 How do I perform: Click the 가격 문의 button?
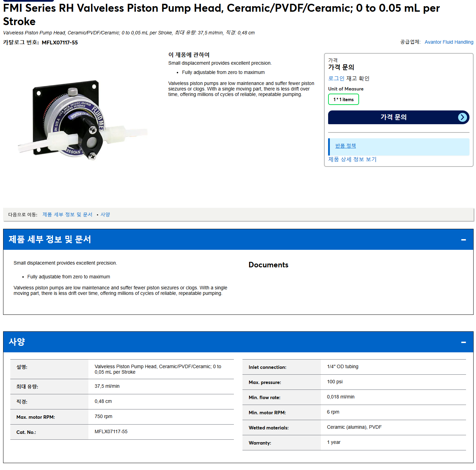399,117
